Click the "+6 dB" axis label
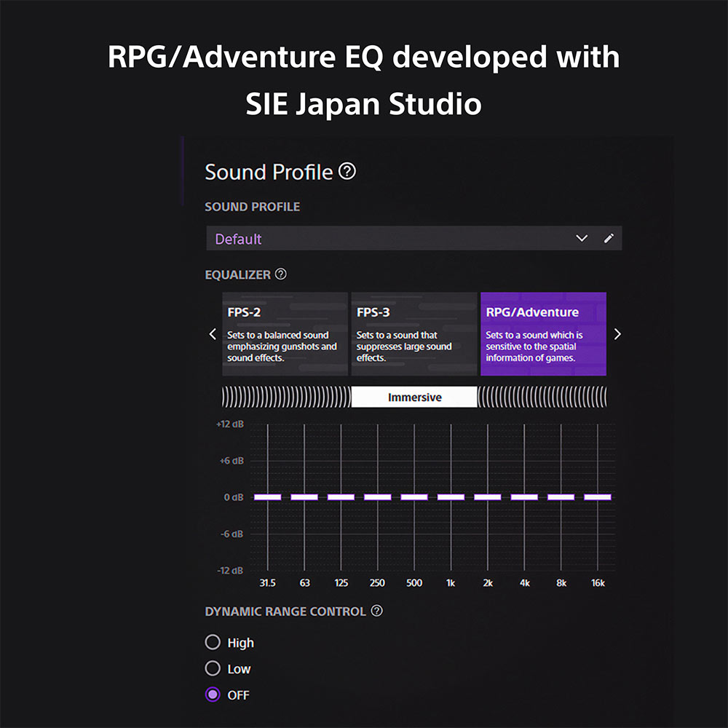Image resolution: width=728 pixels, height=728 pixels. (232, 461)
